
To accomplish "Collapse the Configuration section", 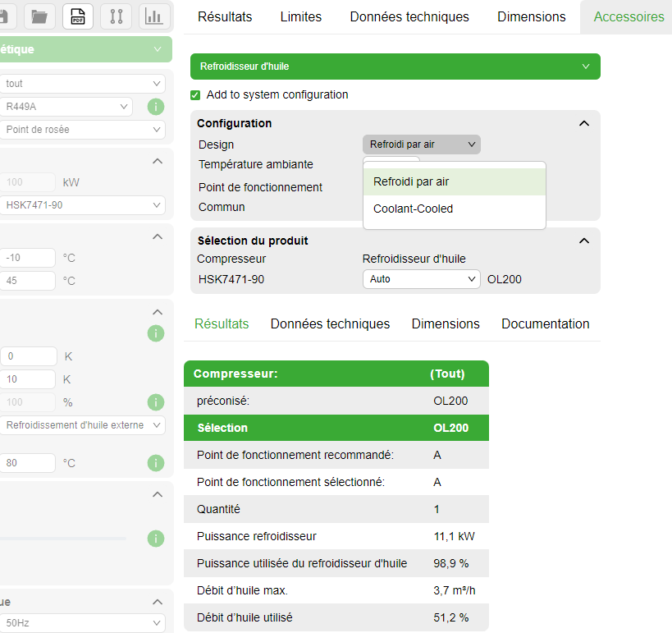I will 583,123.
